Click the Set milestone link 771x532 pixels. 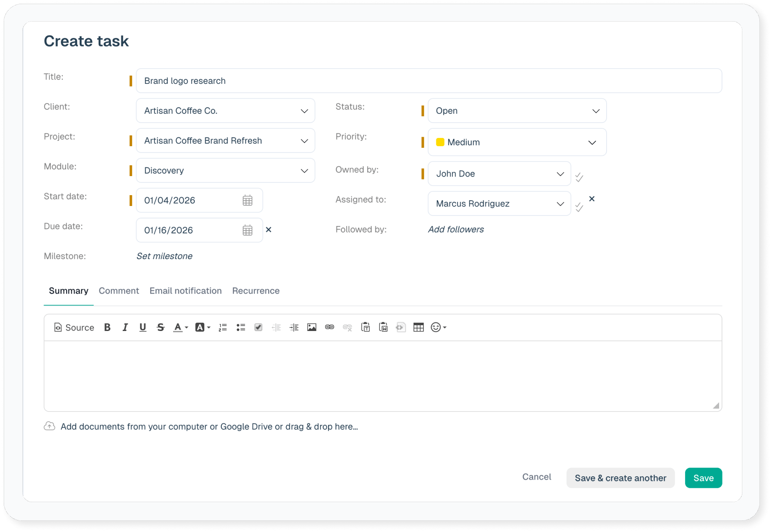(x=164, y=256)
